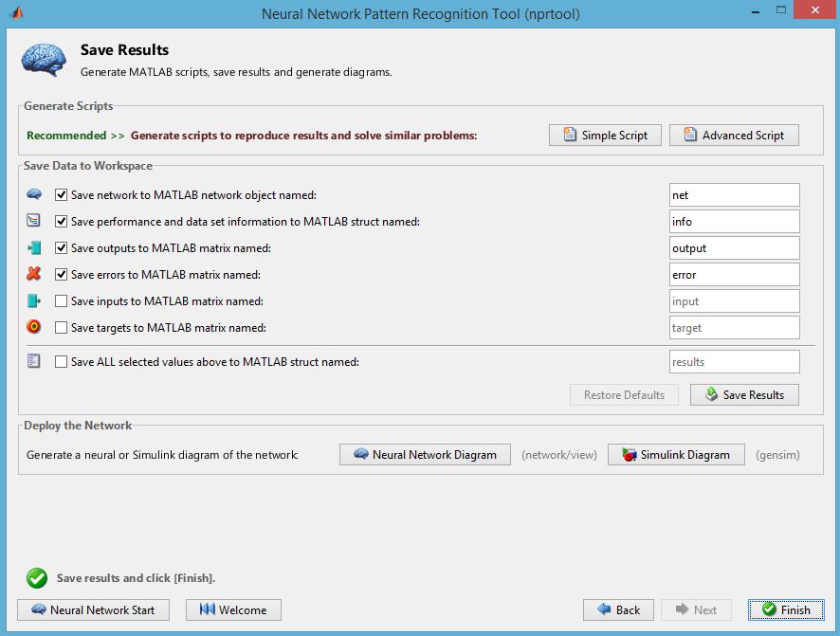Click the Save Results button
The height and width of the screenshot is (636, 840).
pos(744,394)
